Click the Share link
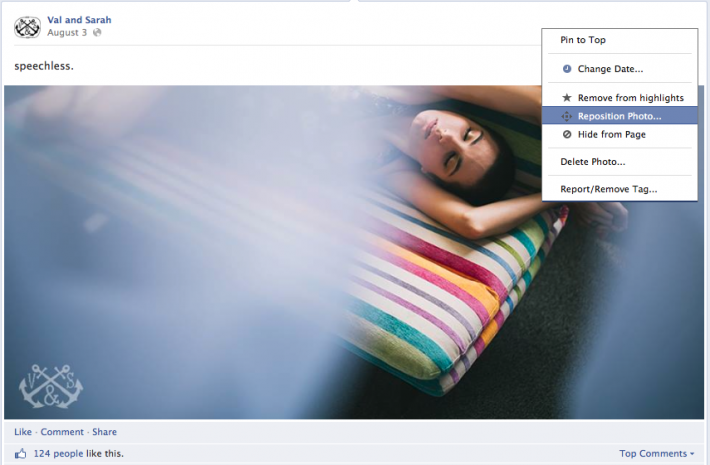The image size is (710, 465). tap(105, 432)
